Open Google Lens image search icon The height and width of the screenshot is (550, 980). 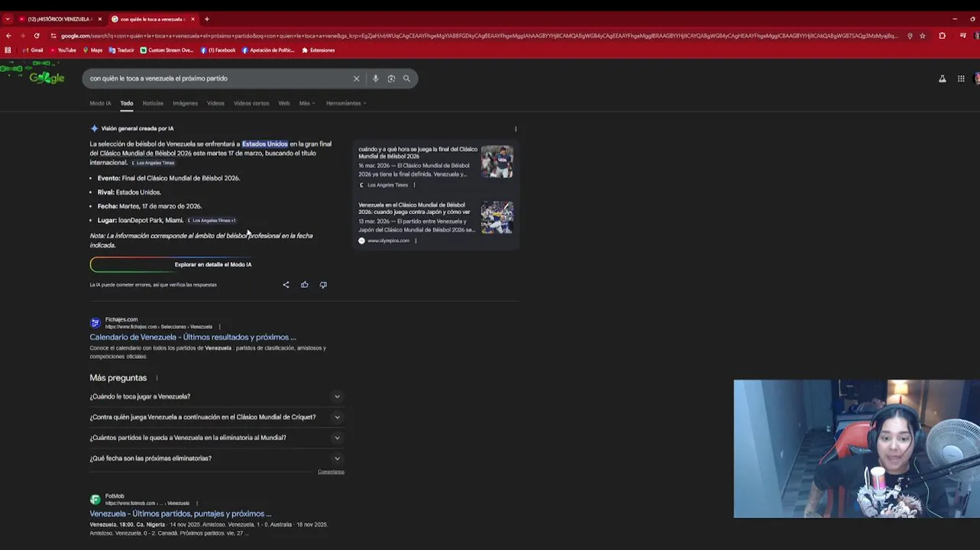pyautogui.click(x=391, y=79)
